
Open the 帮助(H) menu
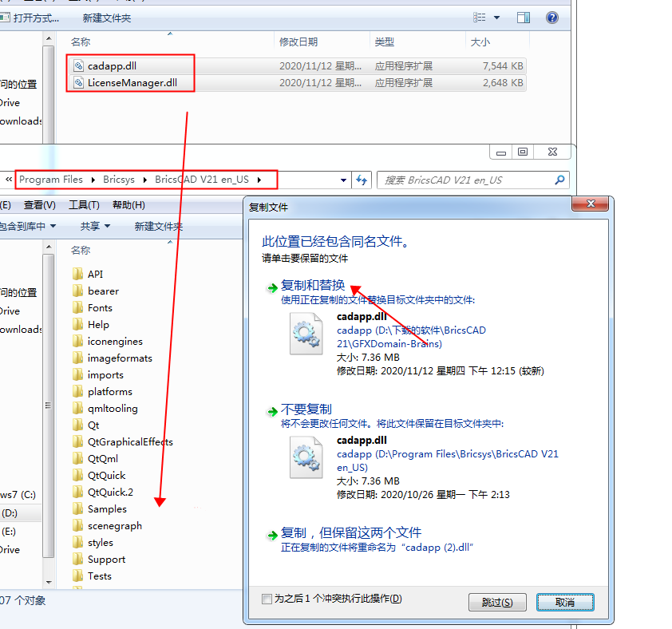[128, 205]
